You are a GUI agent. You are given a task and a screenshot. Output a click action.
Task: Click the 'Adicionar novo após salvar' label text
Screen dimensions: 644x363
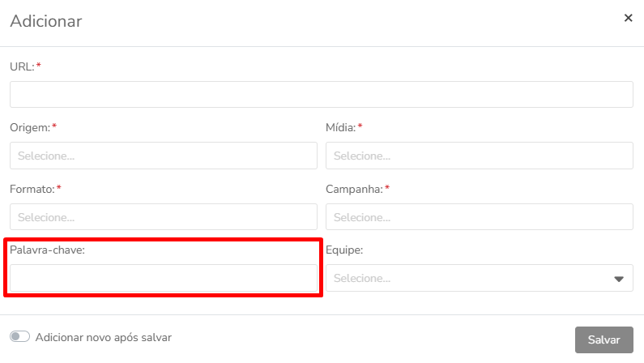coord(104,338)
